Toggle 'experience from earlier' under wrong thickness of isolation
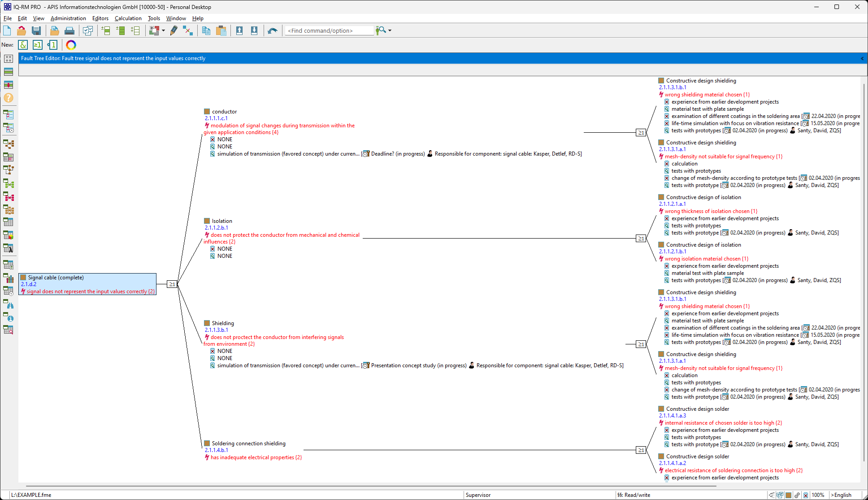This screenshot has width=868, height=500. click(x=667, y=218)
